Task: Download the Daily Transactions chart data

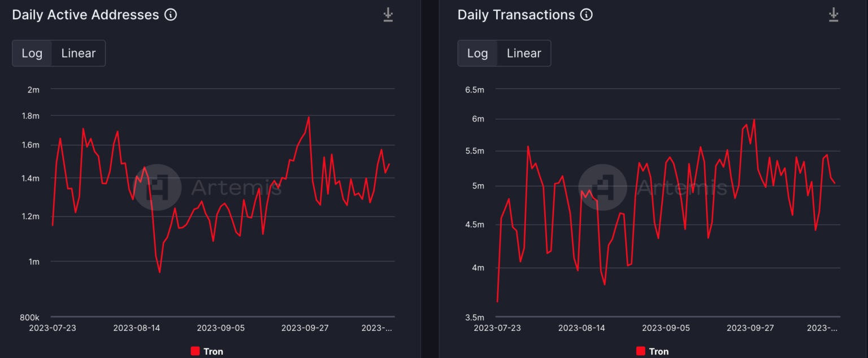Action: point(834,15)
